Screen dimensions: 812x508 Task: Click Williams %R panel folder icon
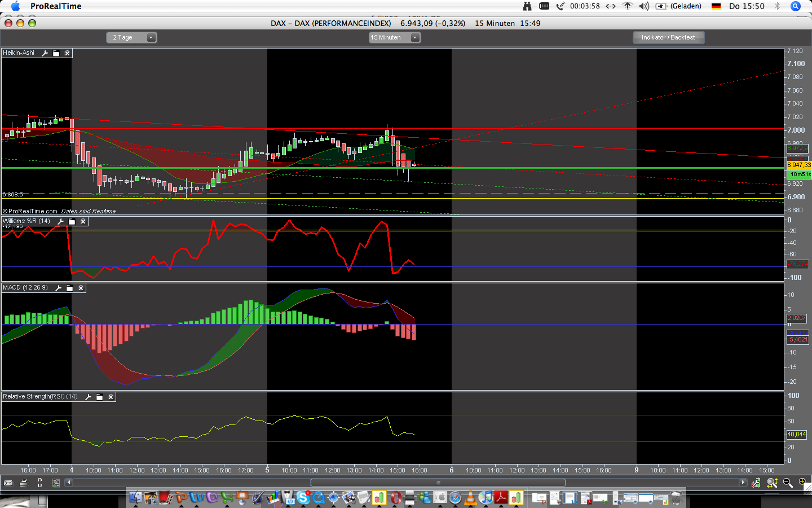click(72, 221)
